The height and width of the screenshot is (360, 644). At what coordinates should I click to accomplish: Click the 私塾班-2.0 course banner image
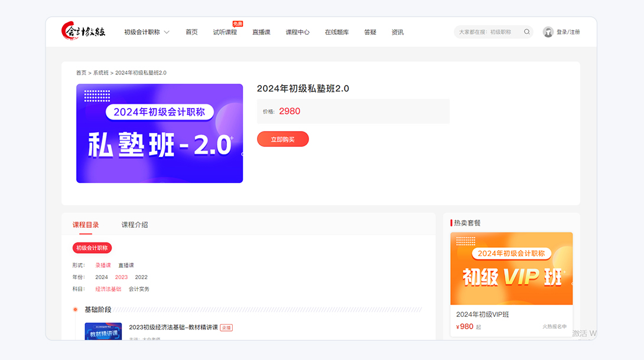coord(160,133)
